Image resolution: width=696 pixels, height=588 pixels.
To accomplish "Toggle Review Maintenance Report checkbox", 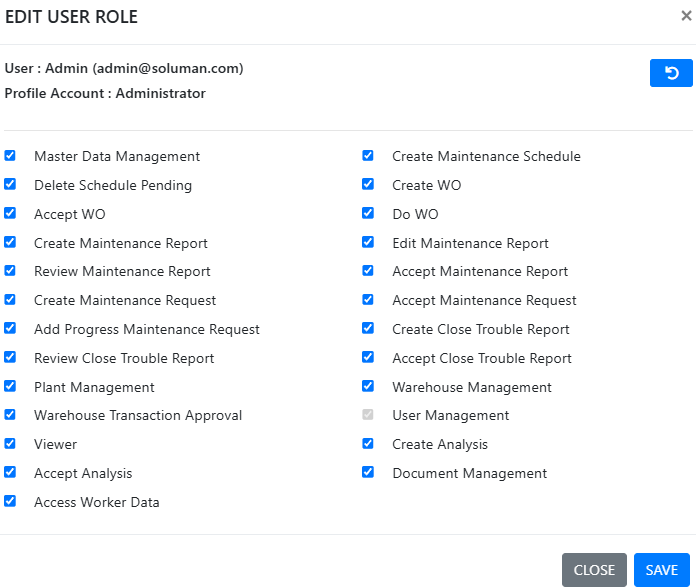I will coord(10,271).
